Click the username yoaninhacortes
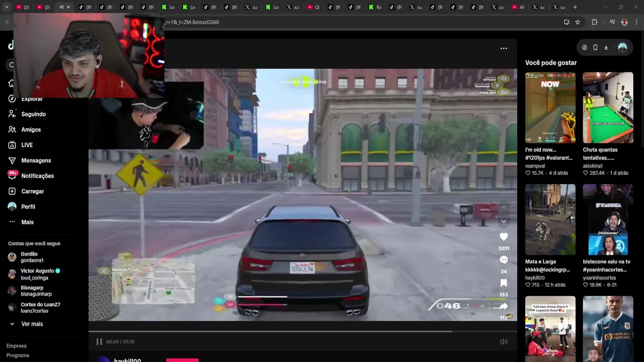The image size is (644, 362). point(599,278)
